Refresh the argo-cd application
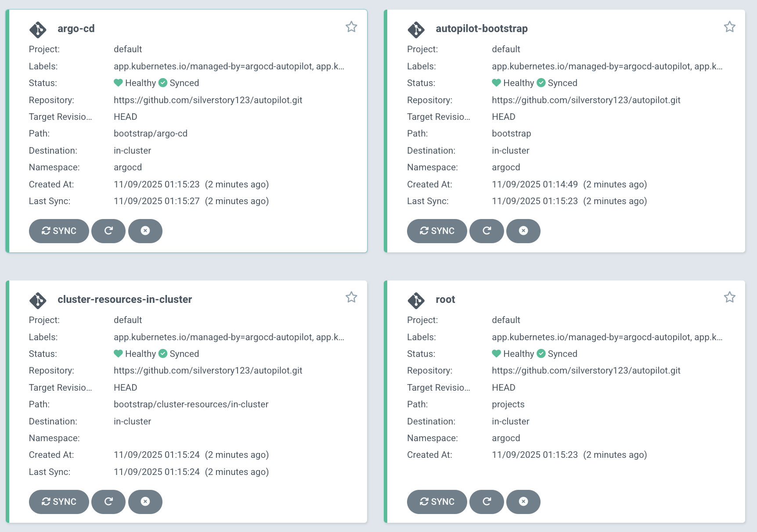The height and width of the screenshot is (532, 757). click(x=108, y=231)
